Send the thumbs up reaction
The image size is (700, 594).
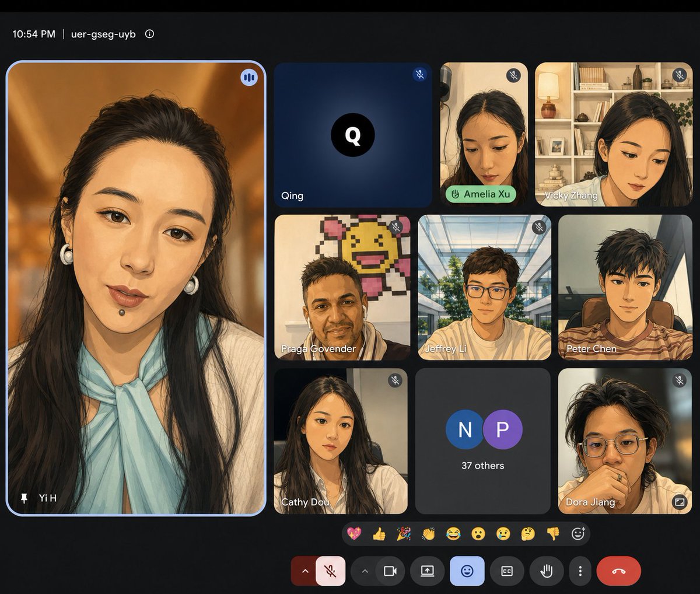(x=379, y=533)
